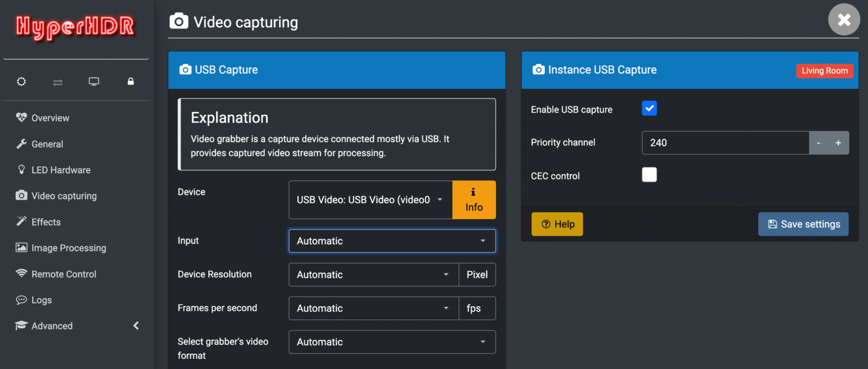
Task: Click the Save settings button
Action: pyautogui.click(x=803, y=224)
